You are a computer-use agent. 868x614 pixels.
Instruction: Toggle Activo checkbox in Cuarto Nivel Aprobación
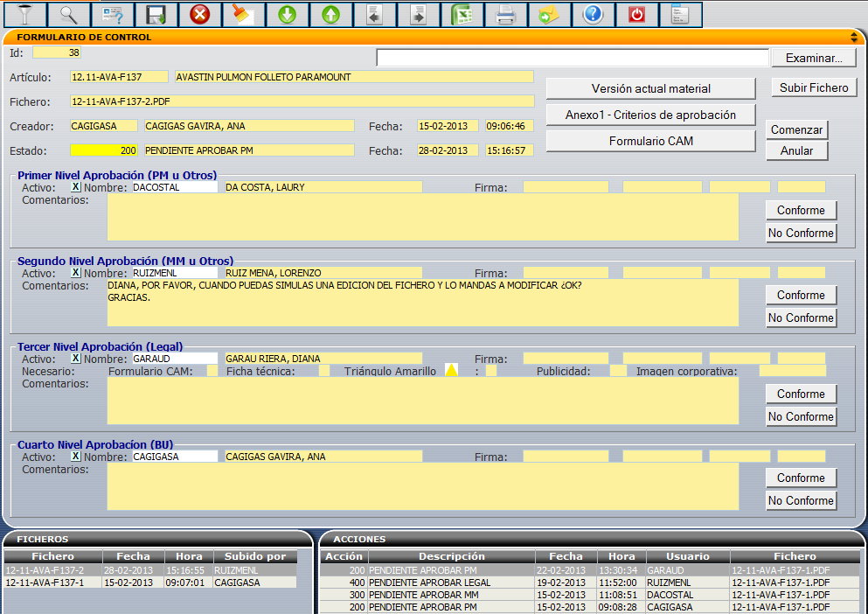pyautogui.click(x=75, y=457)
